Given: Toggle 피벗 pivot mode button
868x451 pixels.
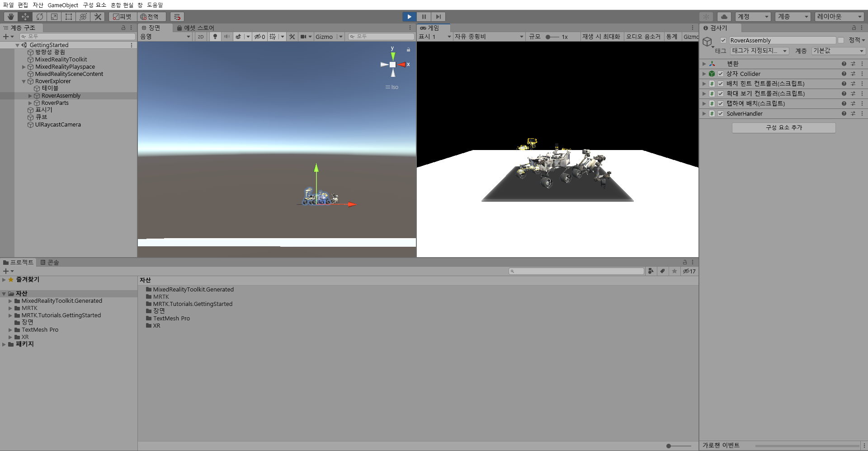Looking at the screenshot, I should point(122,17).
